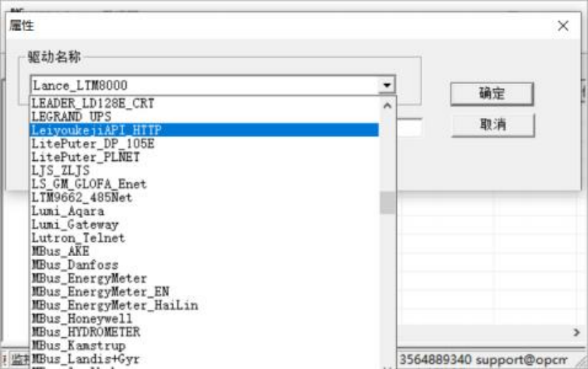The width and height of the screenshot is (588, 369).
Task: Select LTM9662_485Net entry
Action: point(204,198)
